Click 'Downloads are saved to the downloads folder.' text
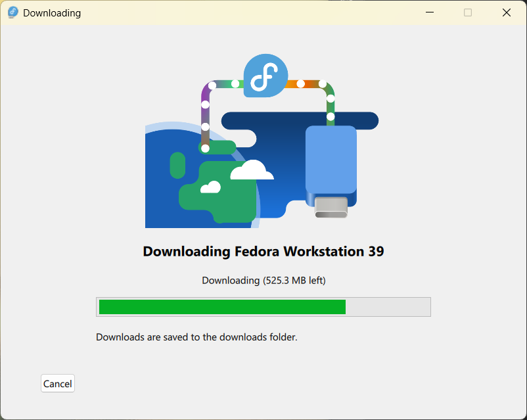The image size is (527, 420). tap(196, 337)
